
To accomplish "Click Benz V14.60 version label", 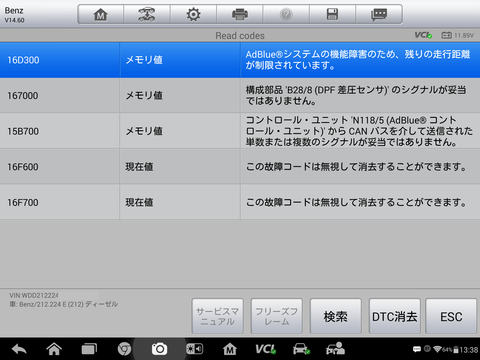I will tap(14, 15).
